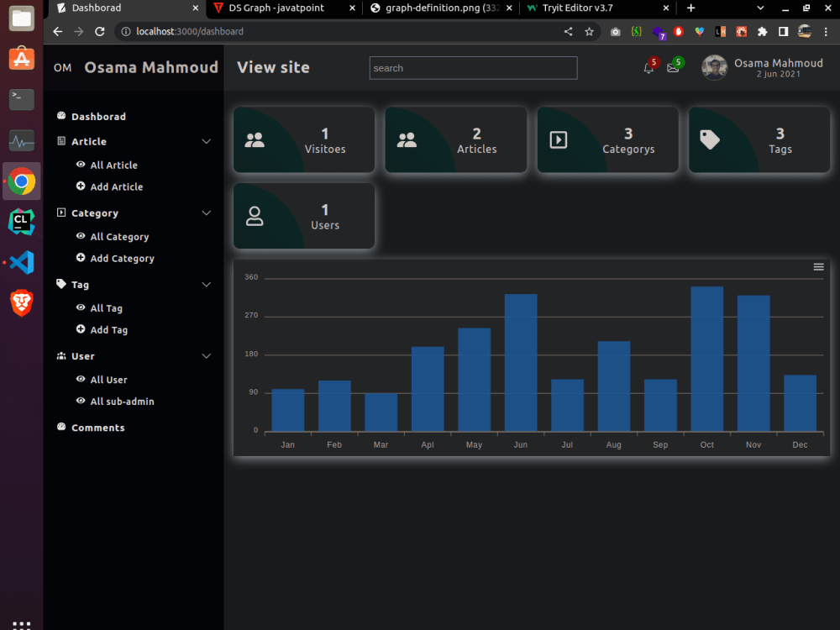The width and height of the screenshot is (840, 630).
Task: Open the Visitoes stat card
Action: (x=304, y=139)
